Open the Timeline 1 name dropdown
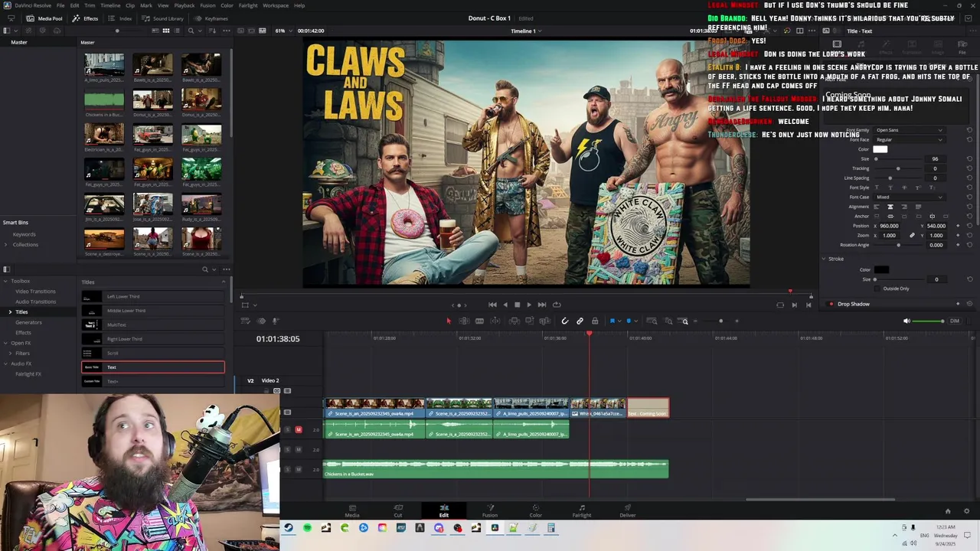 click(x=526, y=31)
